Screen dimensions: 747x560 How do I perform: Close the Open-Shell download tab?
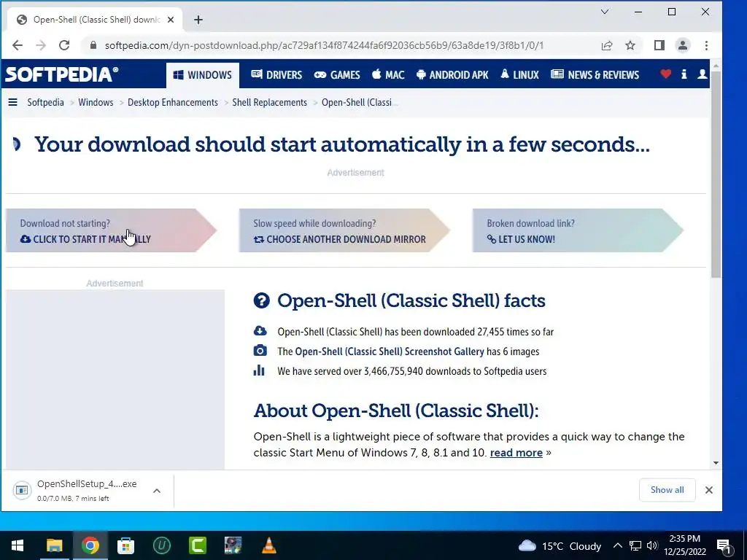coord(171,20)
